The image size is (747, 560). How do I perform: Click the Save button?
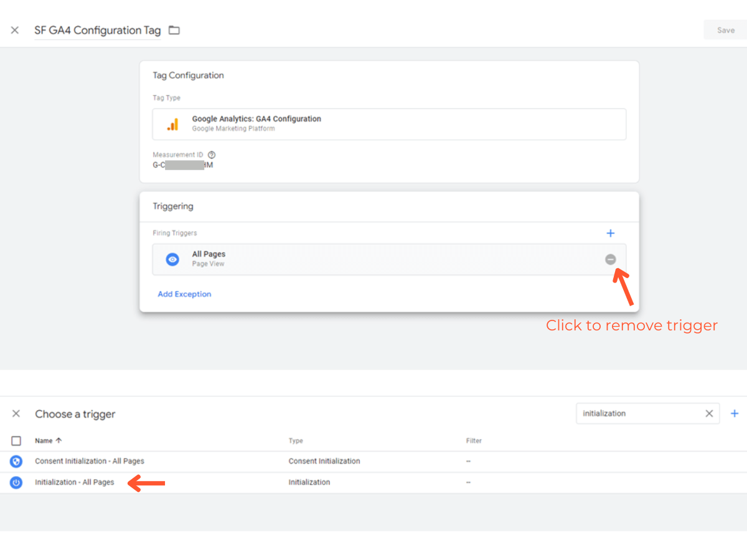coord(725,30)
